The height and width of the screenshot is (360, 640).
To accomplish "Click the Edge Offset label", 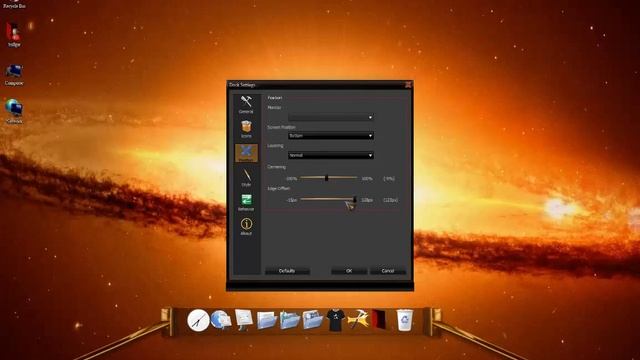I will coord(278,189).
